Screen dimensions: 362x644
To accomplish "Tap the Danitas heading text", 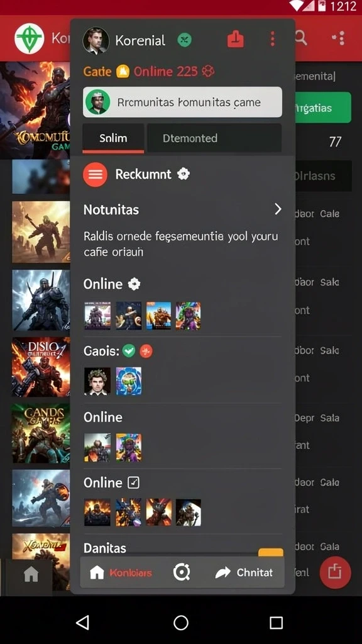I will pyautogui.click(x=105, y=548).
